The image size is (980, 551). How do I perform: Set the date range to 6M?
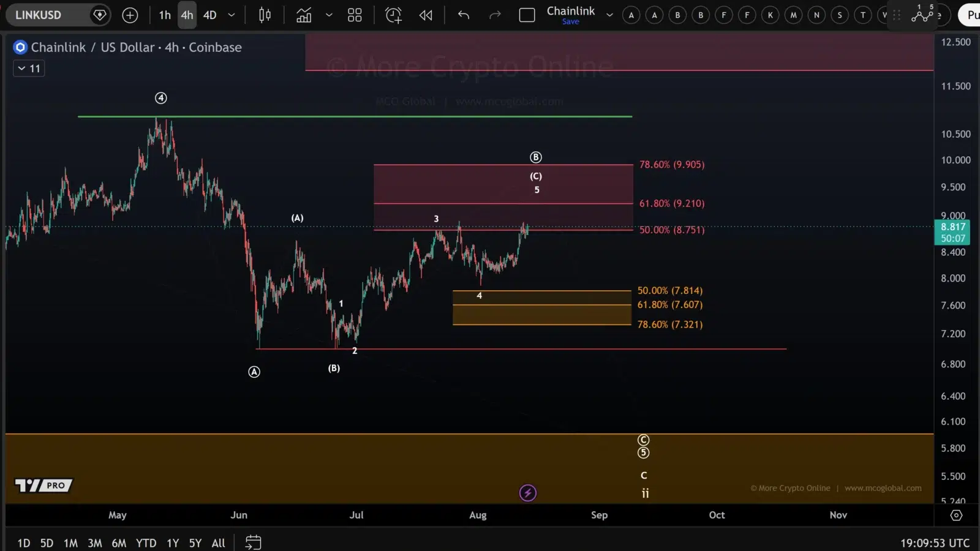pyautogui.click(x=119, y=543)
